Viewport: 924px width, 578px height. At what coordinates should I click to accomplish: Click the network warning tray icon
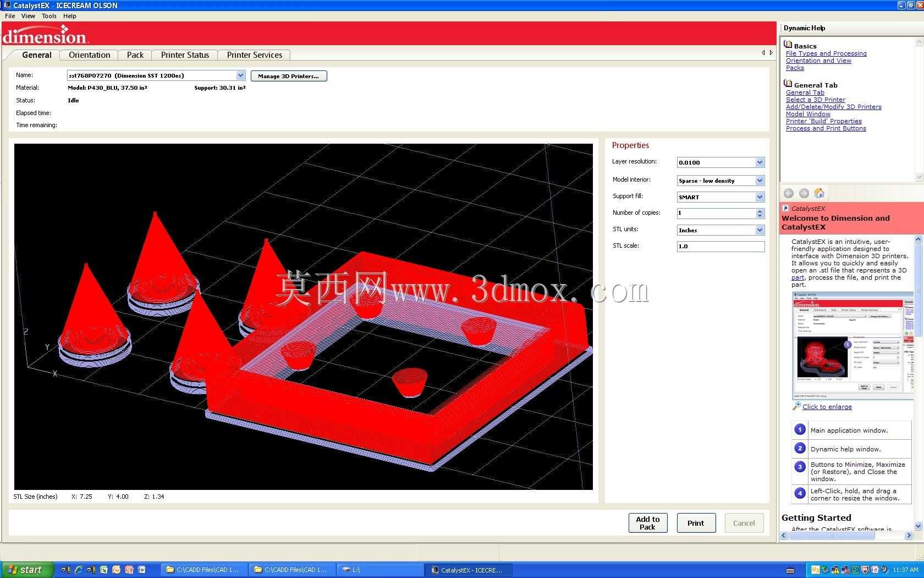click(x=835, y=570)
